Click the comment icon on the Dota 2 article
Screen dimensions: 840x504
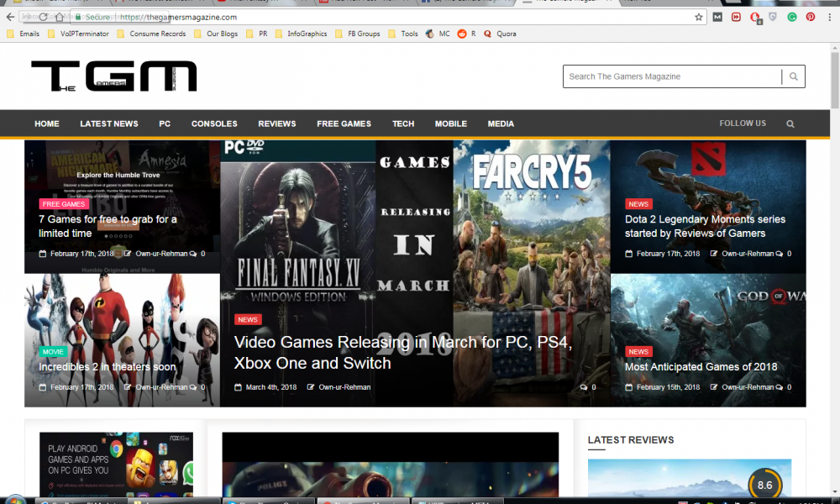pos(779,254)
